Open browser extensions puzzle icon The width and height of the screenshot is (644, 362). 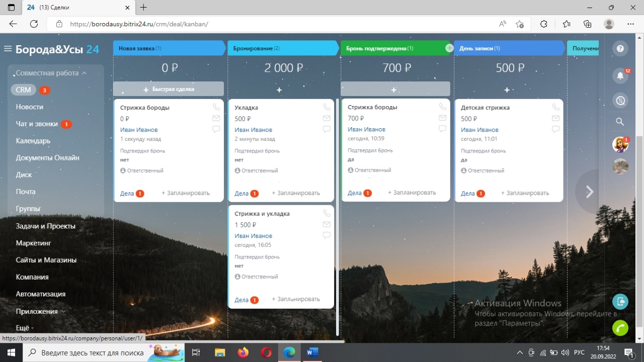[543, 24]
